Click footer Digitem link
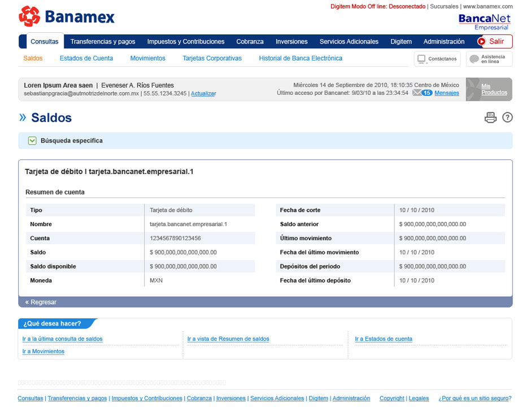The width and height of the screenshot is (531, 420). tap(319, 399)
